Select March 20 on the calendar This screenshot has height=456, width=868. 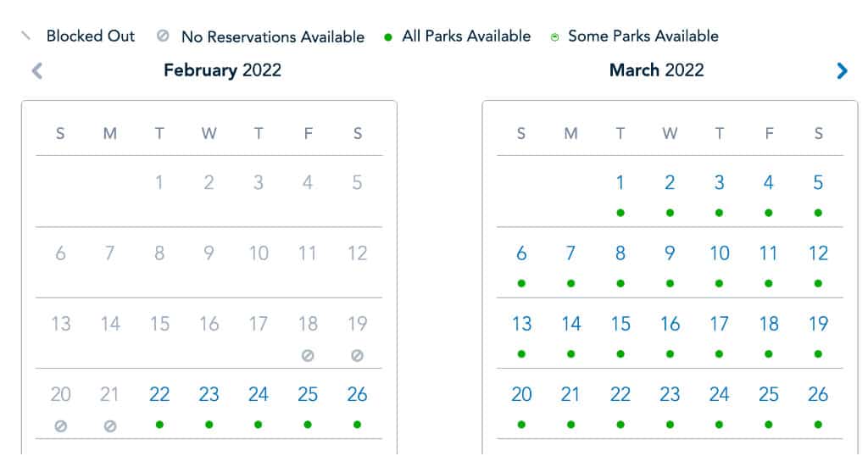pyautogui.click(x=521, y=395)
